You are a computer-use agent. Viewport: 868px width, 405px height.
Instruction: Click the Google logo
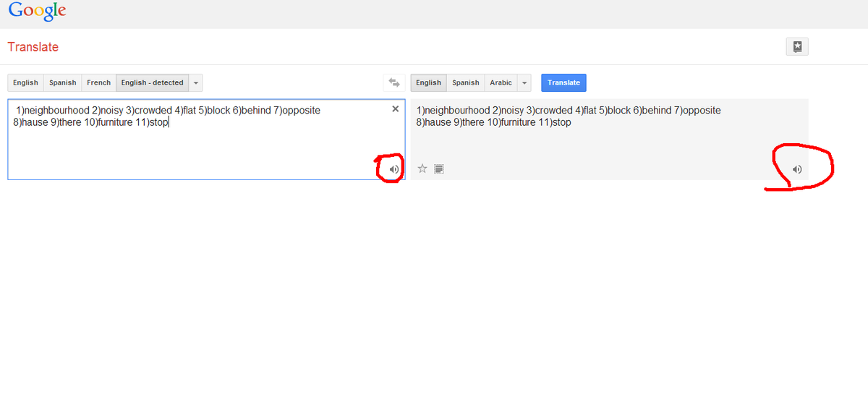coord(38,12)
